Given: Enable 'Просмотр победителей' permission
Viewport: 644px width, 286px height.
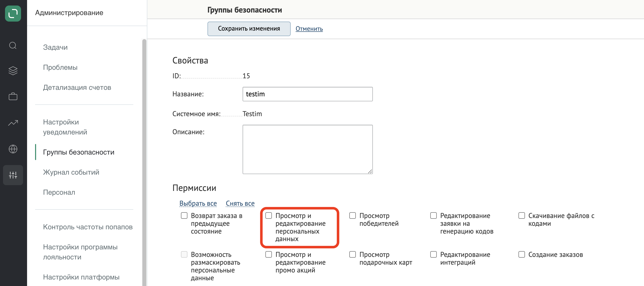Looking at the screenshot, I should pyautogui.click(x=353, y=216).
